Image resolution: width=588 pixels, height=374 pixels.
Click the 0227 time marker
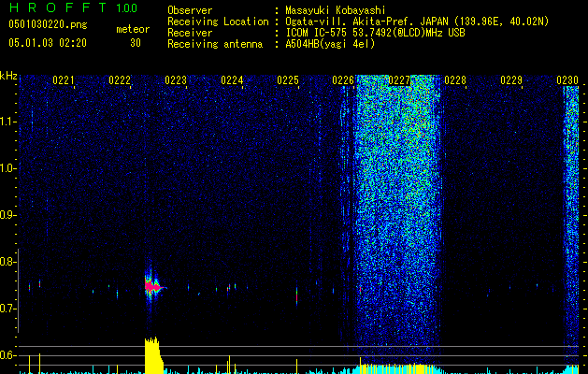click(x=399, y=80)
